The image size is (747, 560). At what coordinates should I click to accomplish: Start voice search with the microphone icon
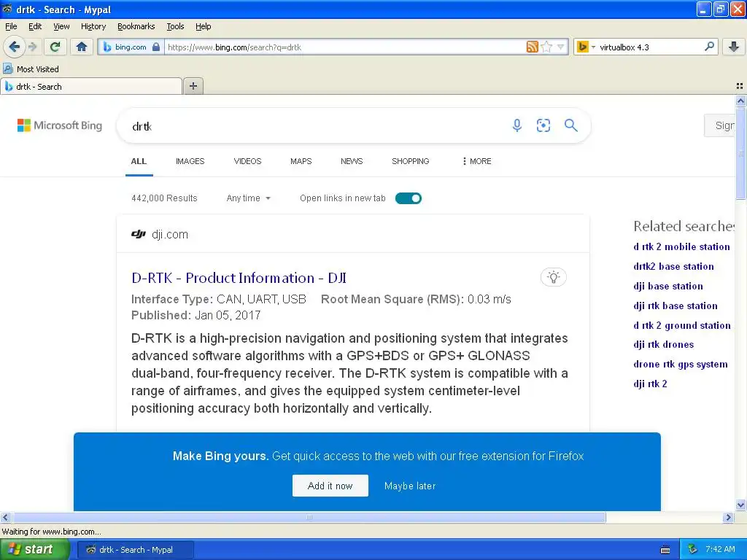pyautogui.click(x=517, y=125)
